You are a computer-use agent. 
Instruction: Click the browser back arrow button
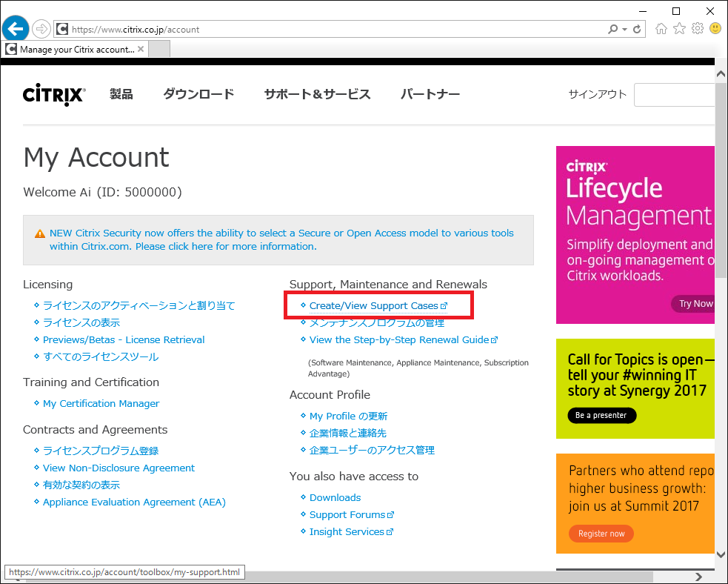coord(16,29)
